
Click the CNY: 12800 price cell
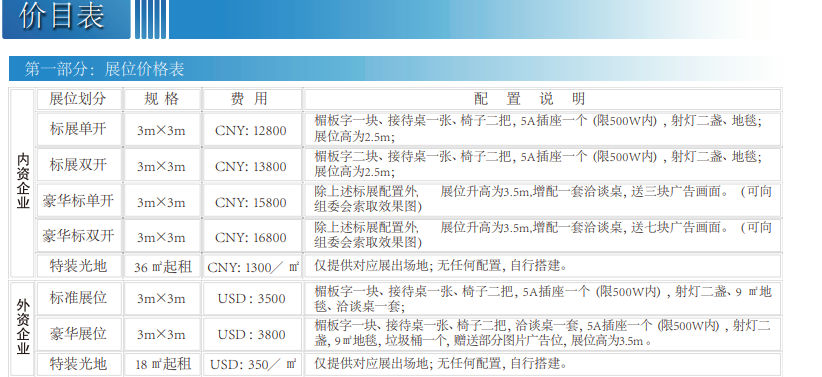point(252,129)
